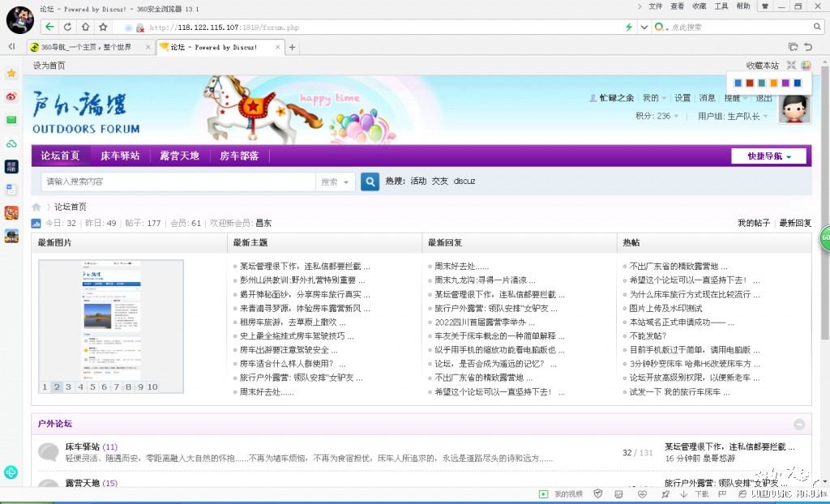Image resolution: width=830 pixels, height=504 pixels.
Task: Toggle the page width switch icon
Action: (x=791, y=65)
